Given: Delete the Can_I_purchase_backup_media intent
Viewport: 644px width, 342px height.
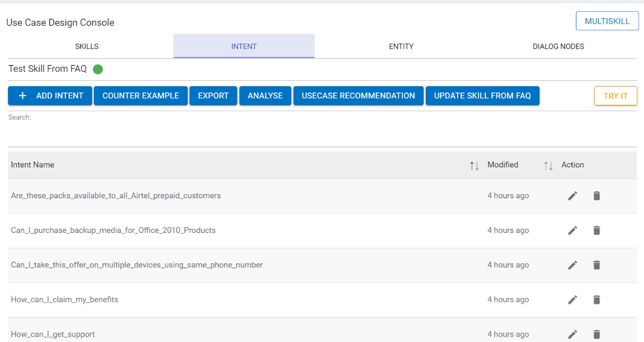Looking at the screenshot, I should tap(597, 230).
